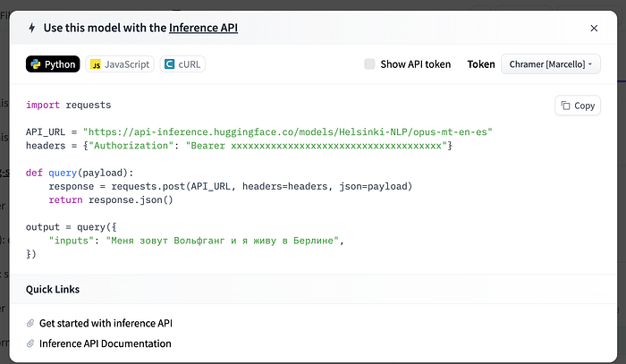
Task: Open Inference API Documentation link
Action: pos(105,343)
